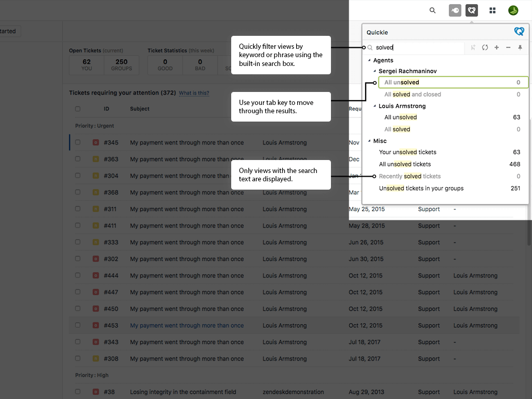Click the count 468 beside All unsolved tickets
Image resolution: width=532 pixels, height=399 pixels.
click(x=515, y=164)
